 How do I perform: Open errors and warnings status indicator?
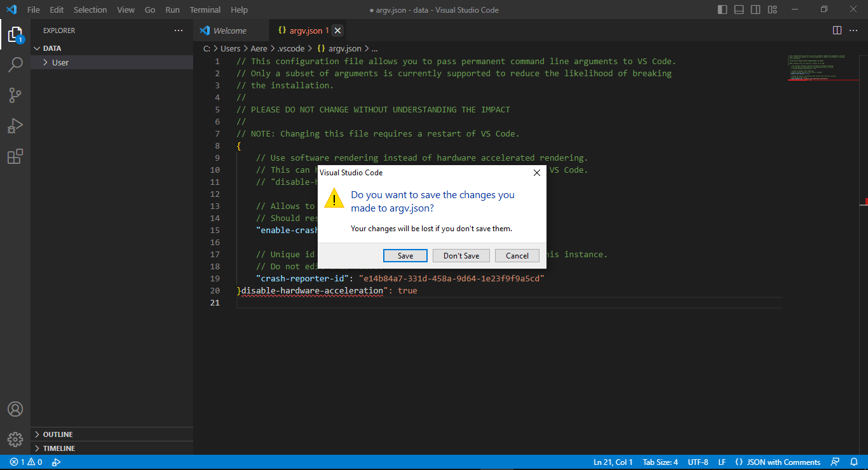tap(26, 462)
